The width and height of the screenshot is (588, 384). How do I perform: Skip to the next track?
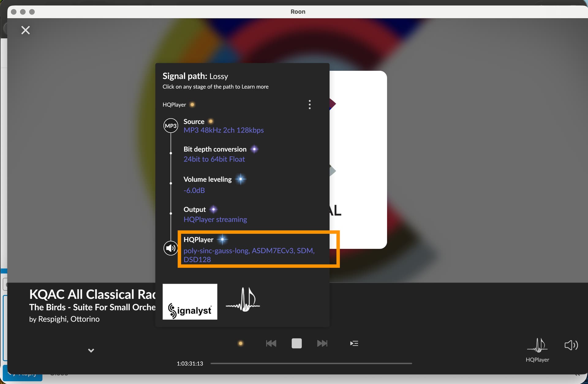click(322, 343)
